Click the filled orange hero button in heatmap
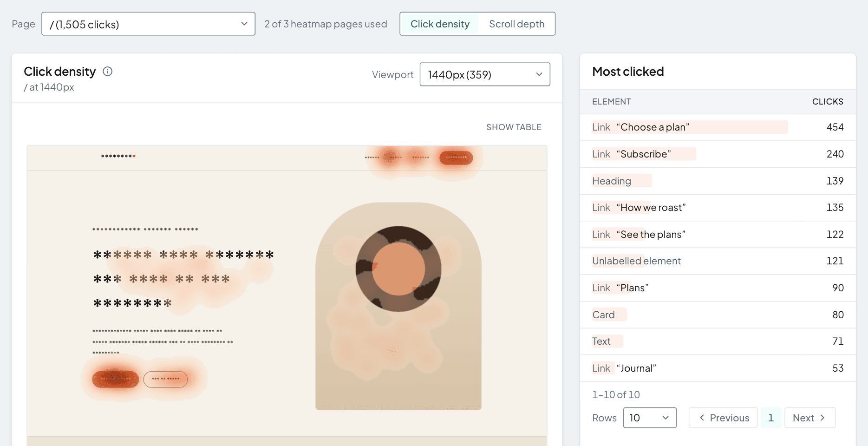 point(116,379)
